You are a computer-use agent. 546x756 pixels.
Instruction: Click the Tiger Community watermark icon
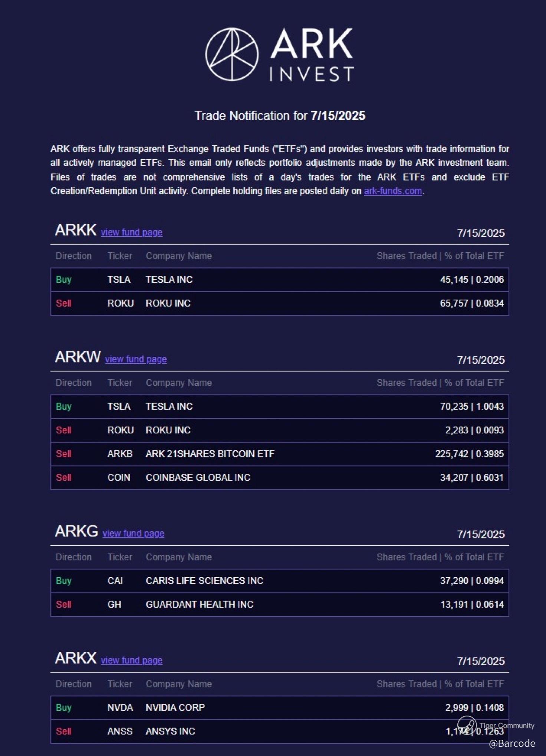click(466, 725)
